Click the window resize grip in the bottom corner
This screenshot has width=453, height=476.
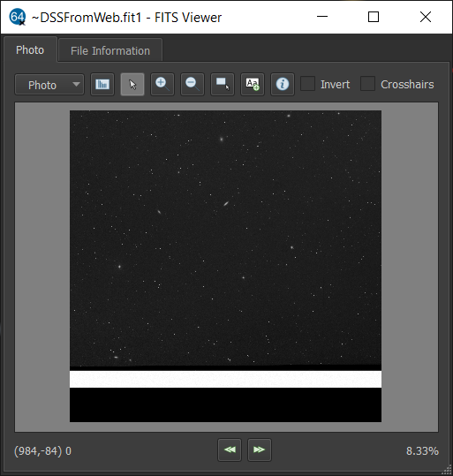click(x=446, y=469)
